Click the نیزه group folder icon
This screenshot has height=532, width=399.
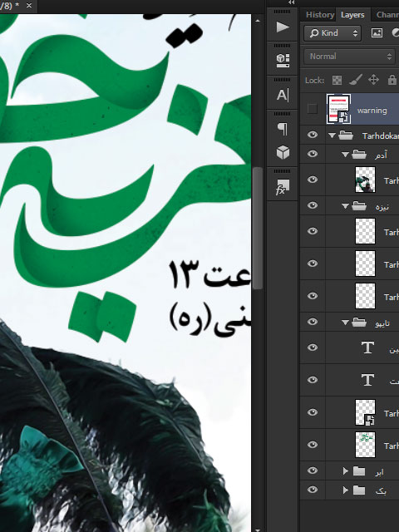pos(359,206)
